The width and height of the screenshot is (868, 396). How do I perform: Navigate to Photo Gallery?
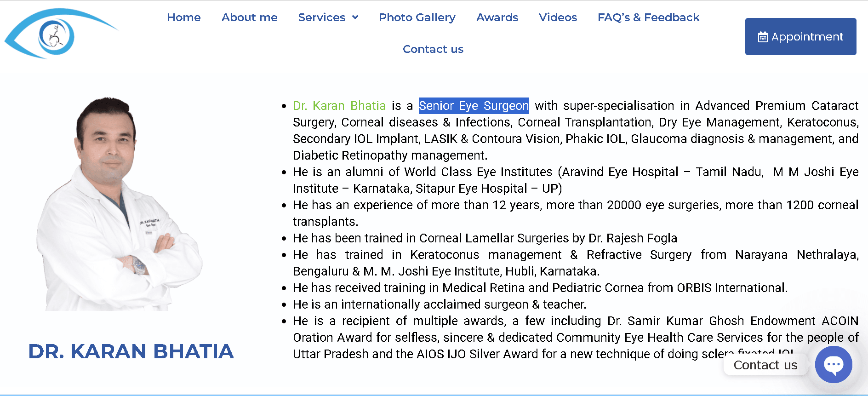(x=417, y=17)
